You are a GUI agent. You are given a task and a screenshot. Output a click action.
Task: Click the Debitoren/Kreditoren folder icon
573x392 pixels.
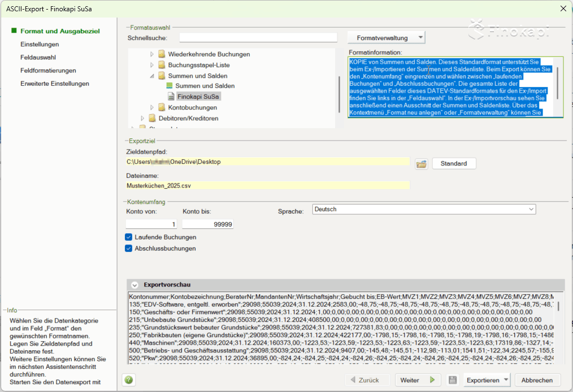coord(152,118)
